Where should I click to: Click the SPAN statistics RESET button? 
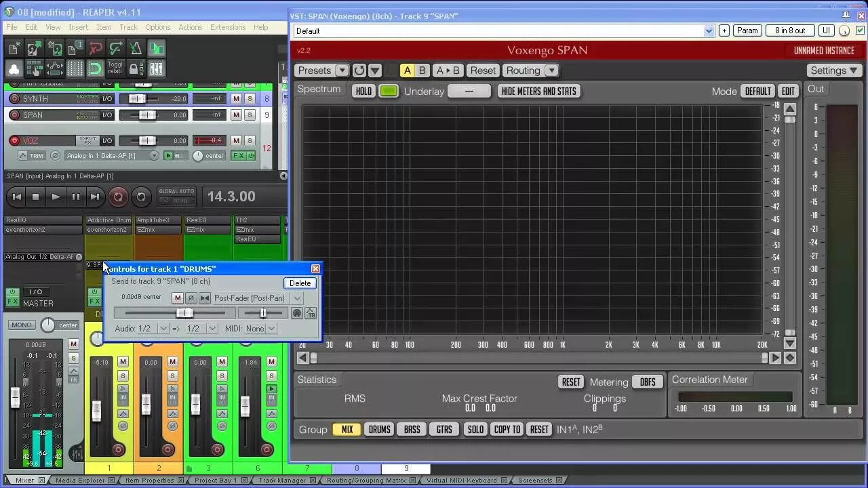point(571,382)
